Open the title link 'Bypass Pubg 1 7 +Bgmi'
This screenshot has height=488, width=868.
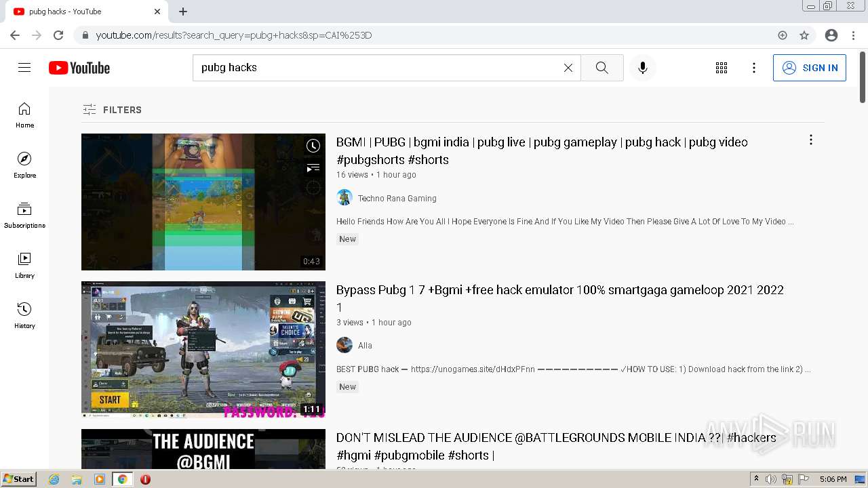(560, 298)
